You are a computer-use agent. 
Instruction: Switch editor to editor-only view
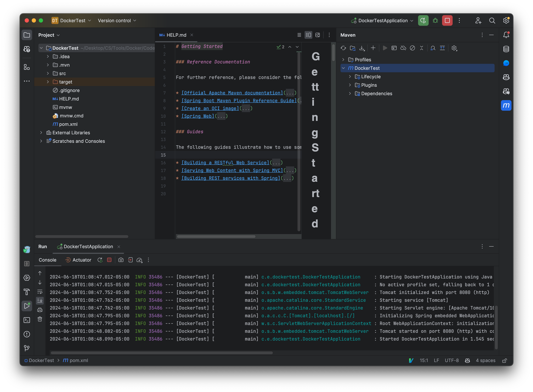(x=299, y=35)
